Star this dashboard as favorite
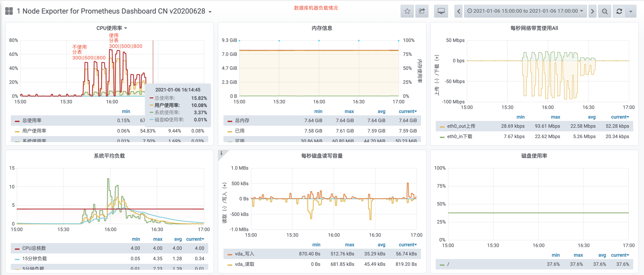 tap(407, 11)
